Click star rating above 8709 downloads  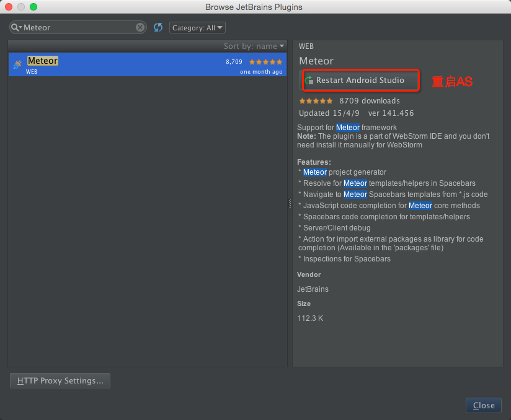coord(316,101)
